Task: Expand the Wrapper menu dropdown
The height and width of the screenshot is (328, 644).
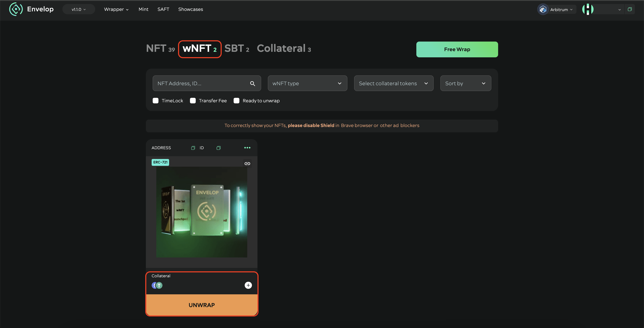Action: (x=116, y=9)
